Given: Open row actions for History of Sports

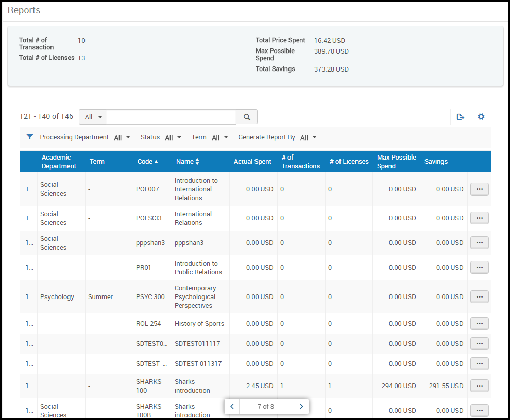Looking at the screenshot, I should (480, 323).
